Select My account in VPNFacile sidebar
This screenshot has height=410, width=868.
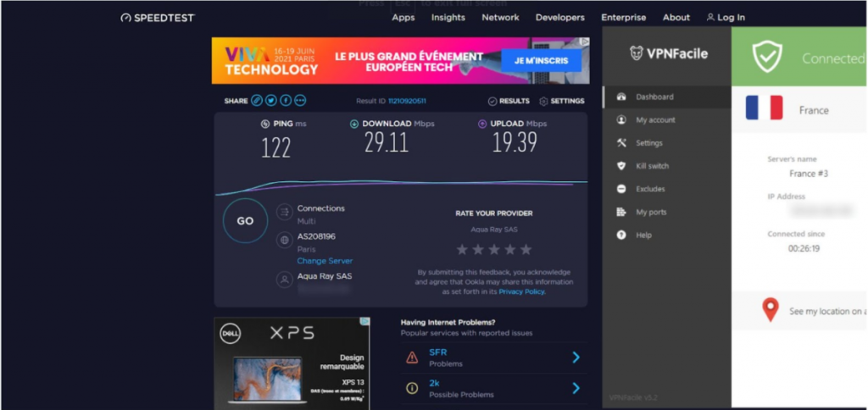pos(666,119)
